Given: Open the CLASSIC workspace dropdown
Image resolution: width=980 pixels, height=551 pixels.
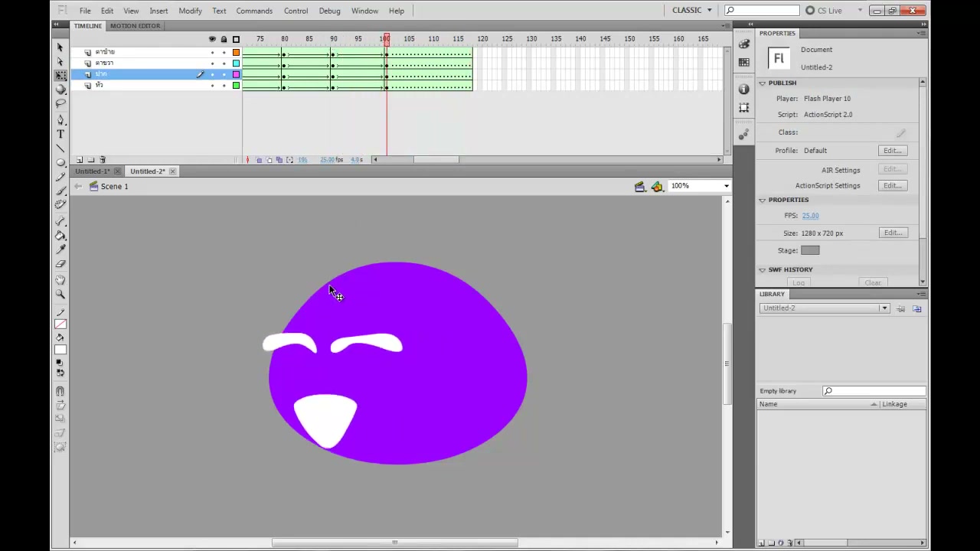Looking at the screenshot, I should pos(692,10).
